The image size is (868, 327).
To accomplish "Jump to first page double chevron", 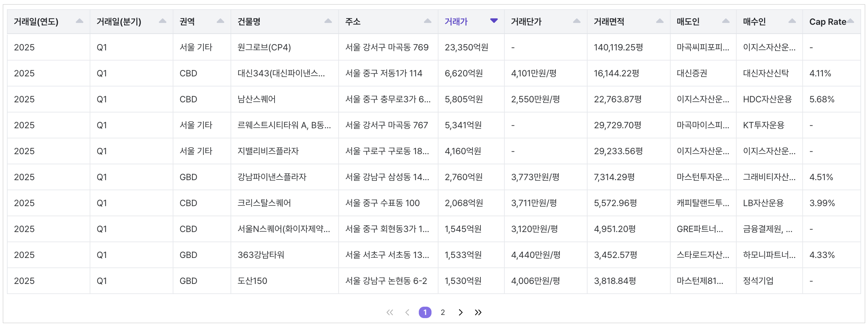I will click(390, 312).
